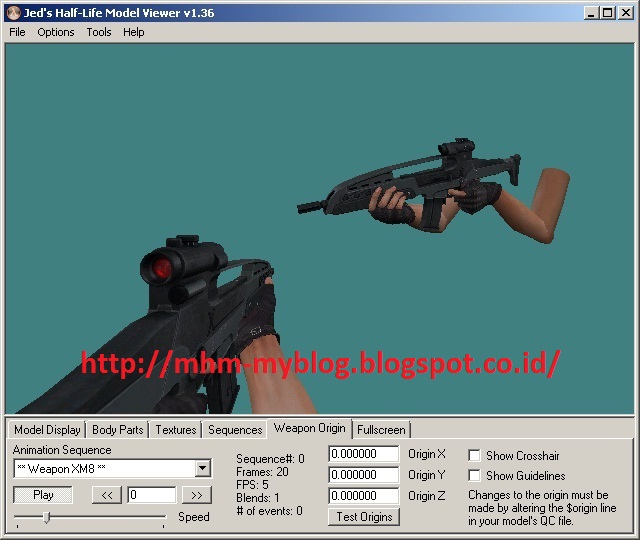The height and width of the screenshot is (540, 640).
Task: Select the Weapon Origin tab
Action: [x=309, y=428]
